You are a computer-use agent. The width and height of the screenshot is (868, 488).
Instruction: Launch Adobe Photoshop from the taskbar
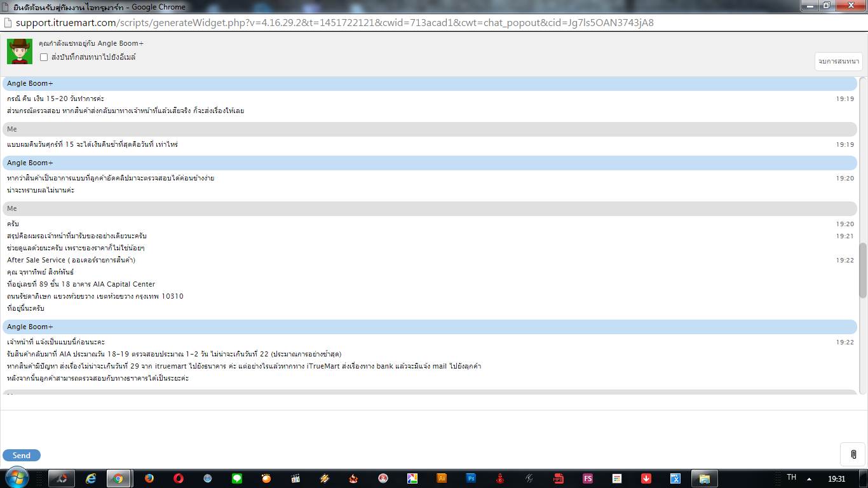pyautogui.click(x=471, y=478)
